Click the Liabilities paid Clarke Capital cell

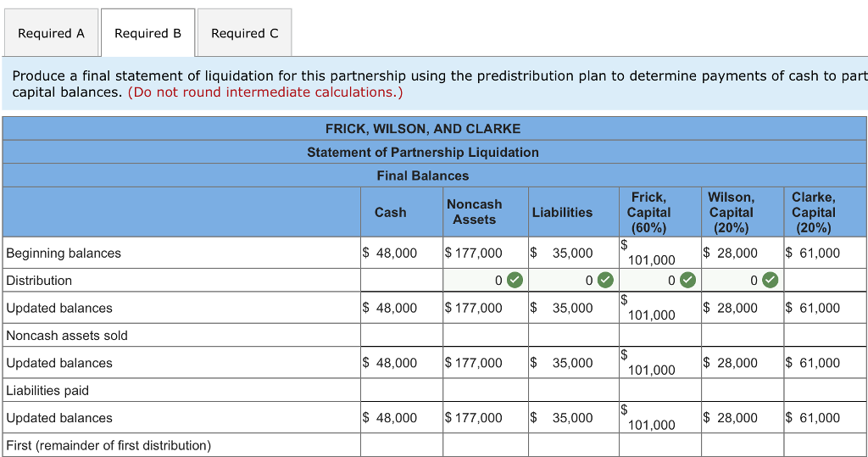[x=826, y=390]
